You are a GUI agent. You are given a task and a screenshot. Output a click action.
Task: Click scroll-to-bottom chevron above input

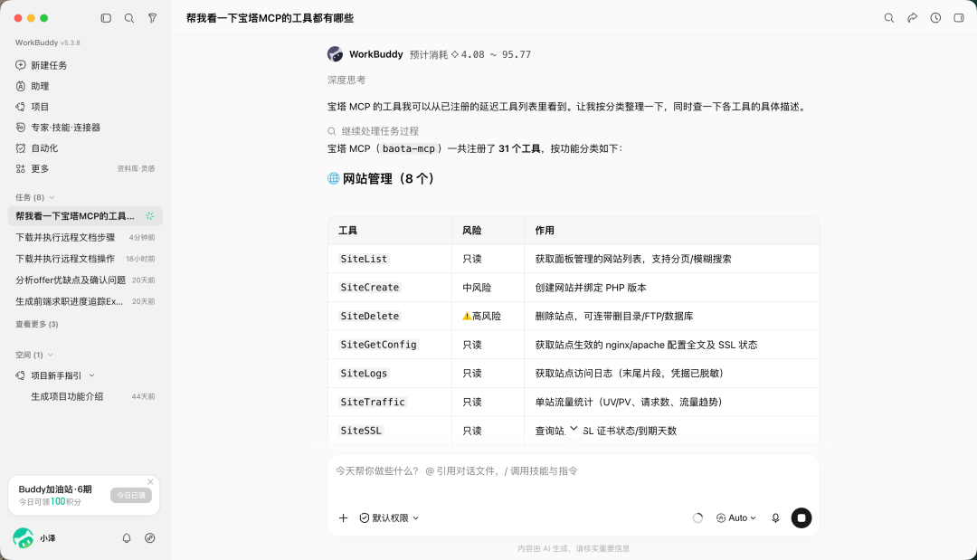(574, 428)
